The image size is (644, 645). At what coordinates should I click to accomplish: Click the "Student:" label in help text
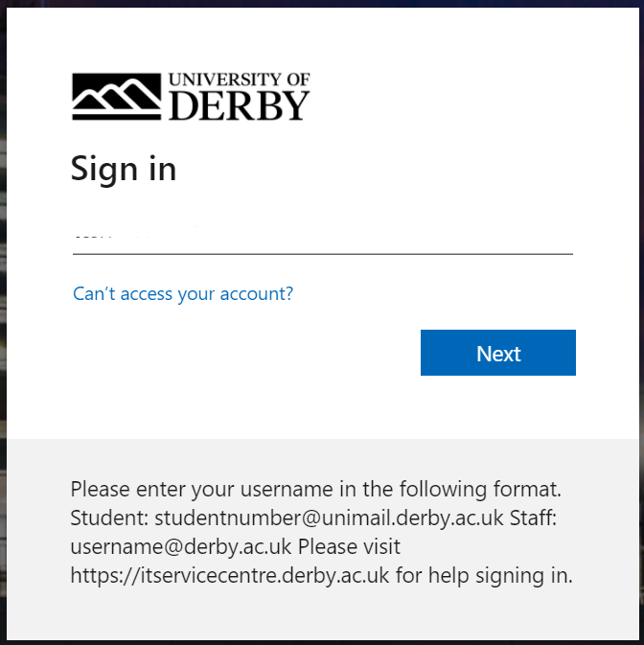109,518
